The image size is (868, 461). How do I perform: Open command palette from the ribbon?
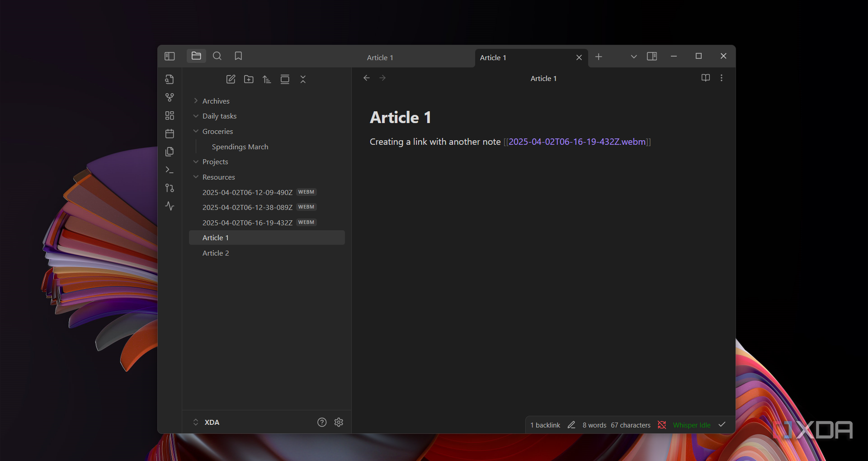(170, 170)
